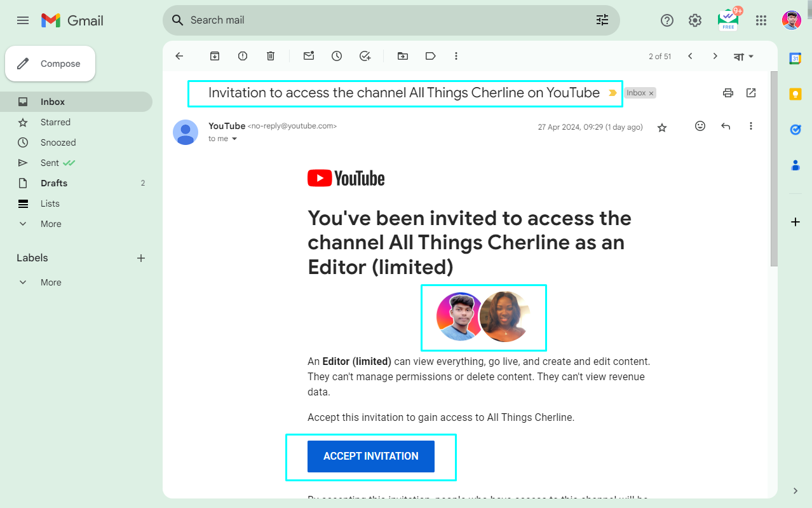Mark the email as unread

coord(309,56)
